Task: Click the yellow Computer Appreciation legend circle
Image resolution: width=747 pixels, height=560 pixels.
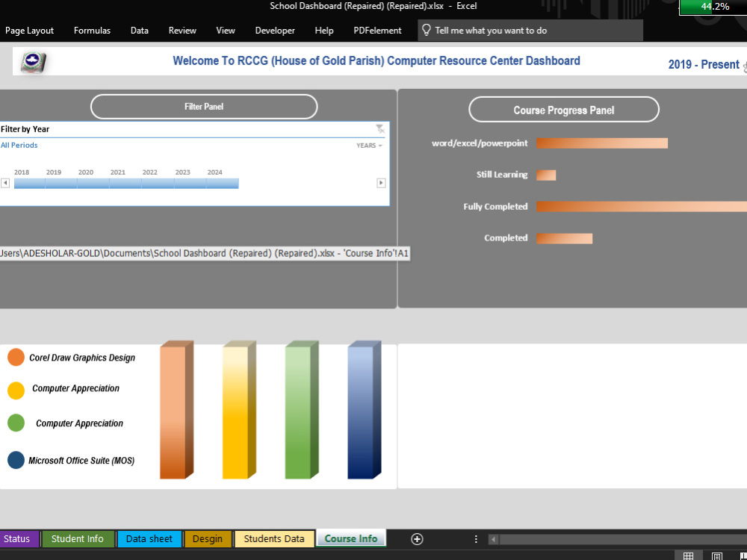Action: point(16,391)
